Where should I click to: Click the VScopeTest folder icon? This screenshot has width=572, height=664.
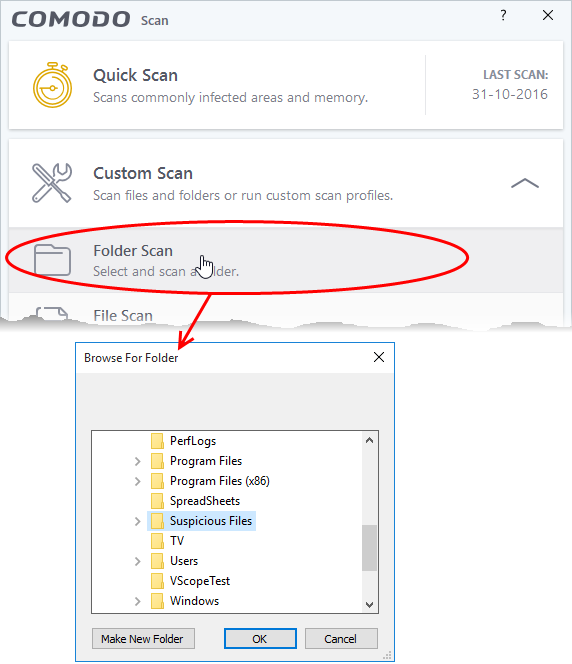click(x=157, y=581)
